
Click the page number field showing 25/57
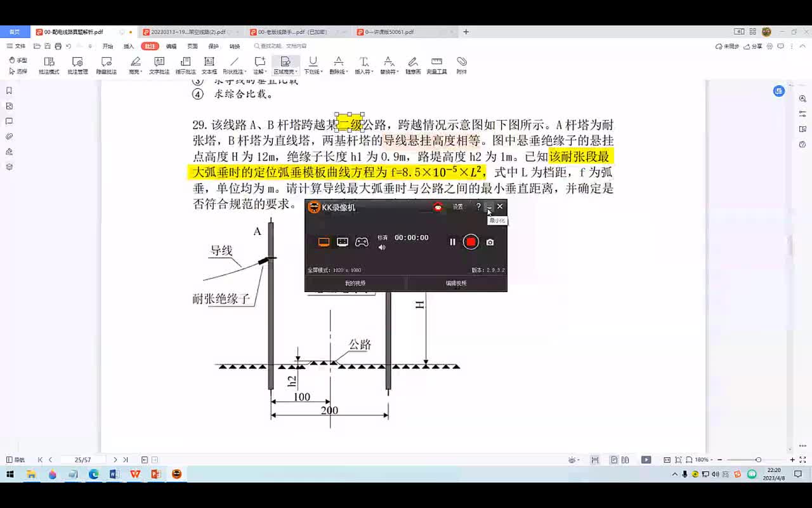tap(82, 460)
